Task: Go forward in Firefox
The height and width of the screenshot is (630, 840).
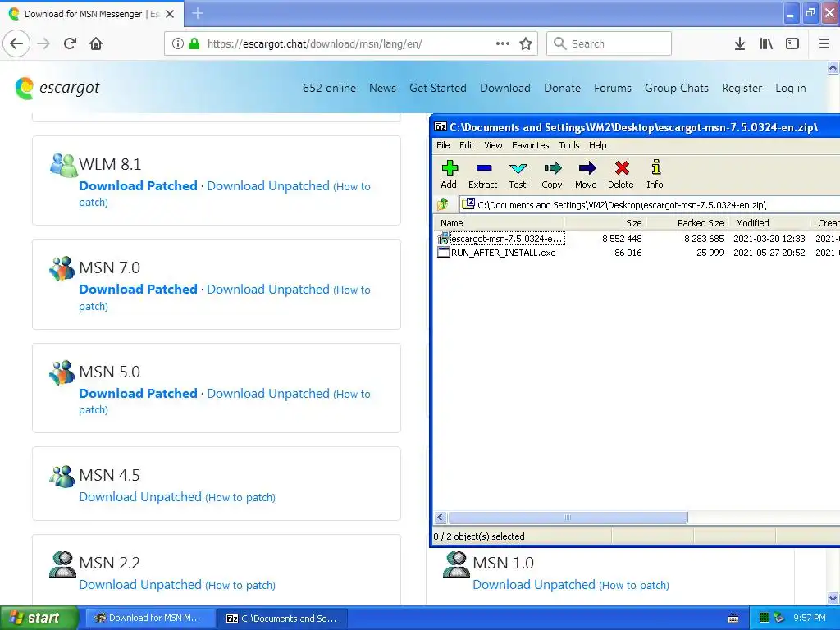Action: point(43,43)
